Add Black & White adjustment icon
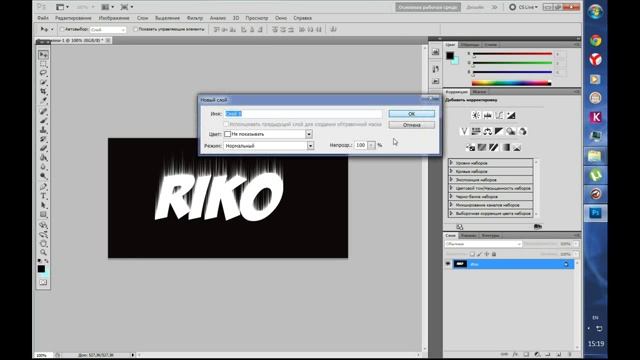 [499, 131]
